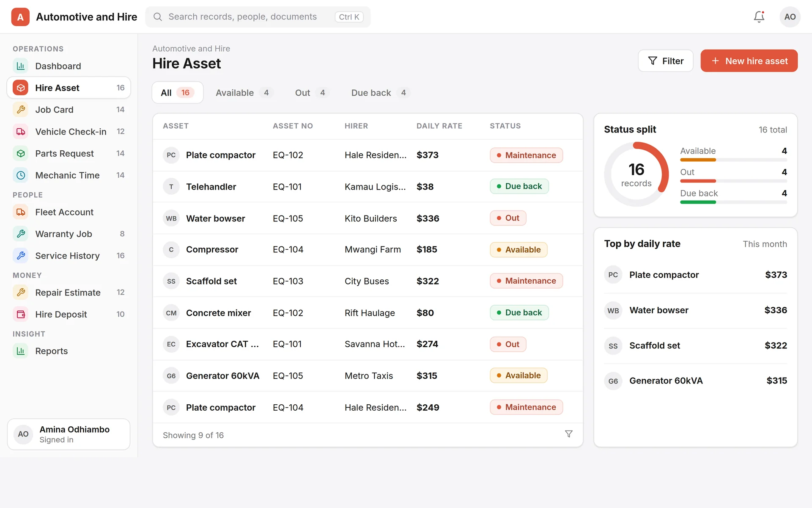Viewport: 812px width, 508px height.
Task: Click the Service History wrench icon
Action: (21, 256)
